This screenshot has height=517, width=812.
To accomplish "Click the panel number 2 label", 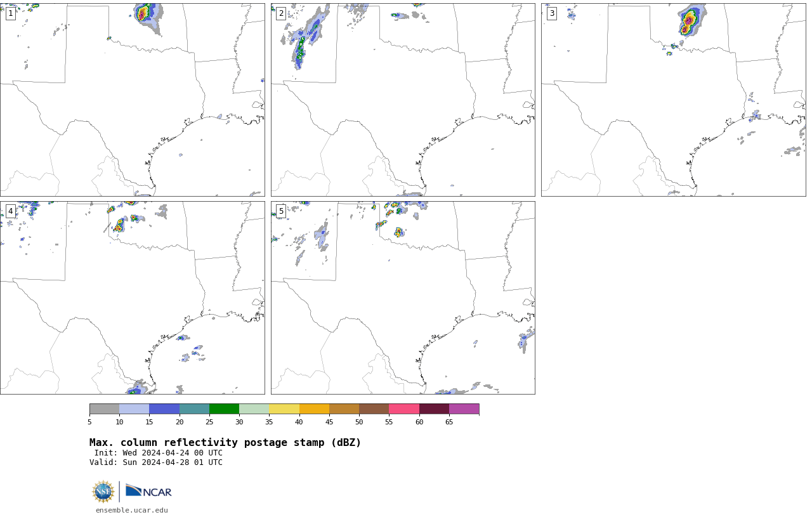I will 281,13.
